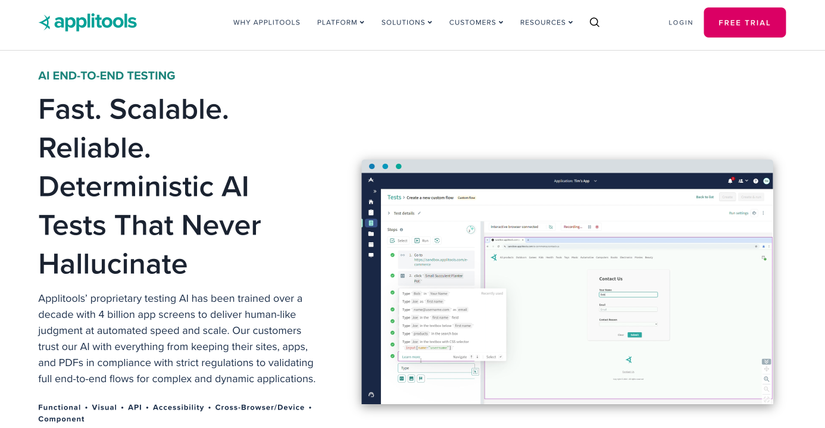
Task: Open the site search magnifier icon
Action: pos(595,22)
